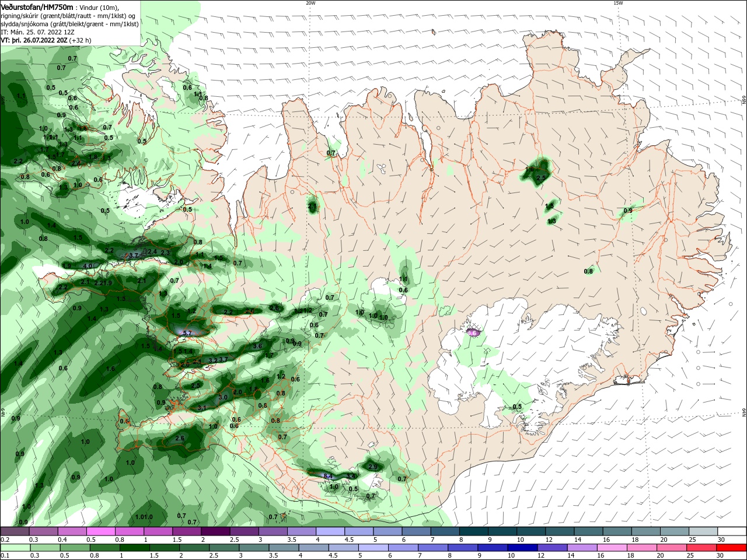Viewport: 747px width, 560px height.
Task: Pick lower legend red swatch after 30
Action: click(x=732, y=548)
